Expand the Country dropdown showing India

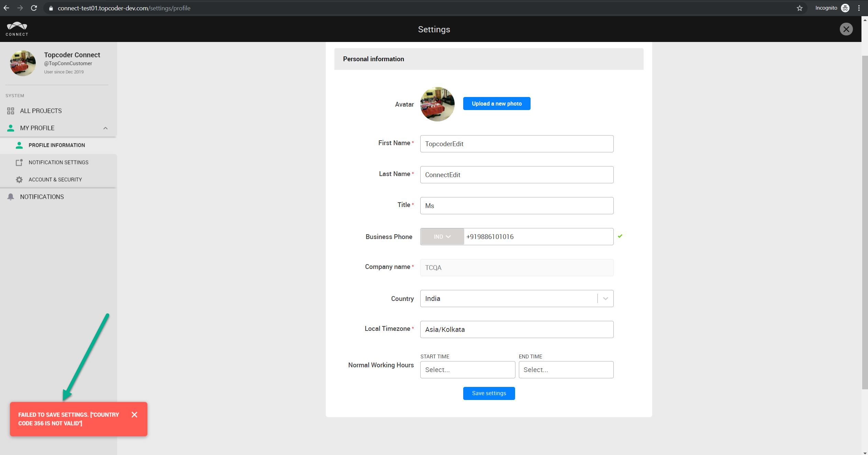[605, 299]
